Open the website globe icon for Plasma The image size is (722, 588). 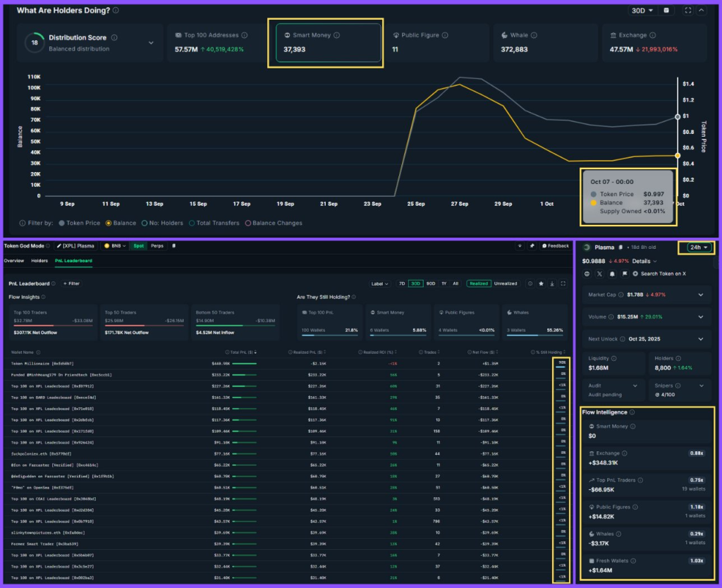[586, 274]
